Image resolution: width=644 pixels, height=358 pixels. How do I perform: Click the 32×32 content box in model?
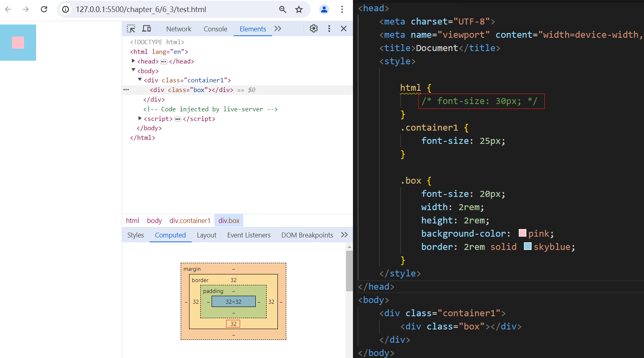coord(234,301)
